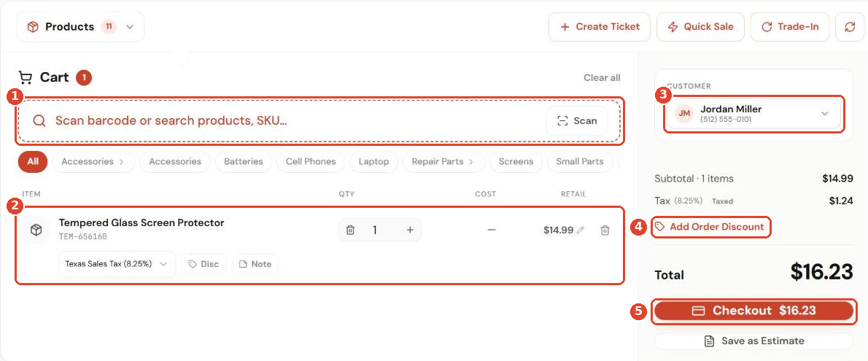Click the (512) 555-0101 phone number
Screen dimensions: 868x361
point(726,120)
